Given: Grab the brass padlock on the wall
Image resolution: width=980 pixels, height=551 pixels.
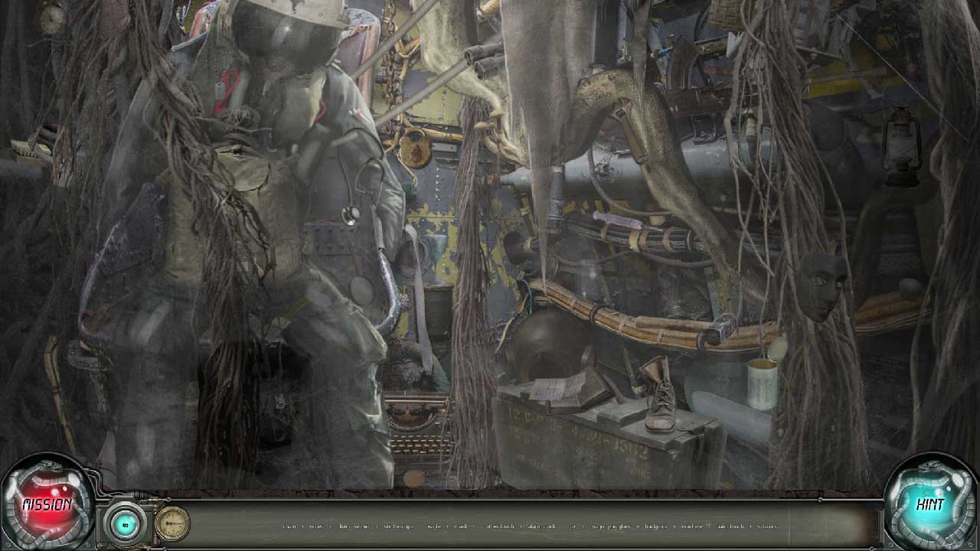Looking at the screenshot, I should [x=416, y=148].
